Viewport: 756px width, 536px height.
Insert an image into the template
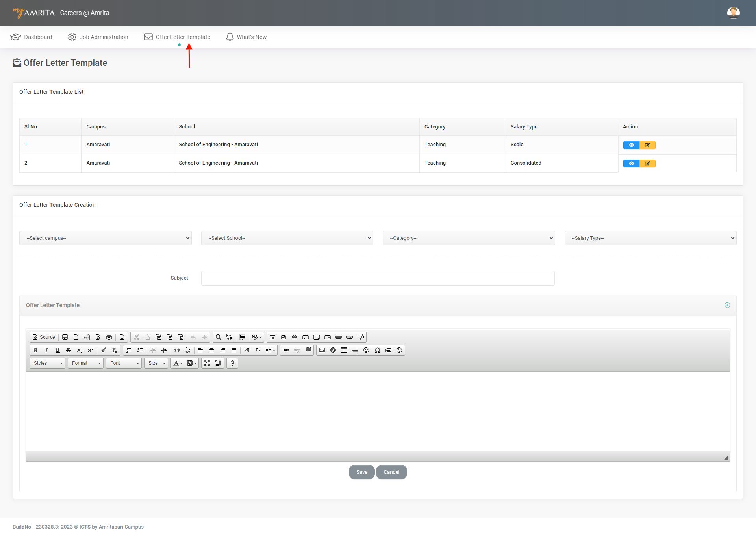322,350
